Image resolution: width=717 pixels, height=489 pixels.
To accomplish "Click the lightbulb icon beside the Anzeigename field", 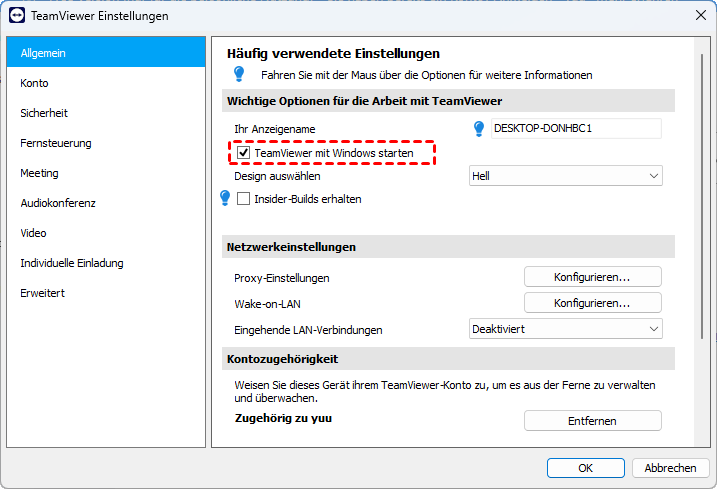I will (479, 128).
